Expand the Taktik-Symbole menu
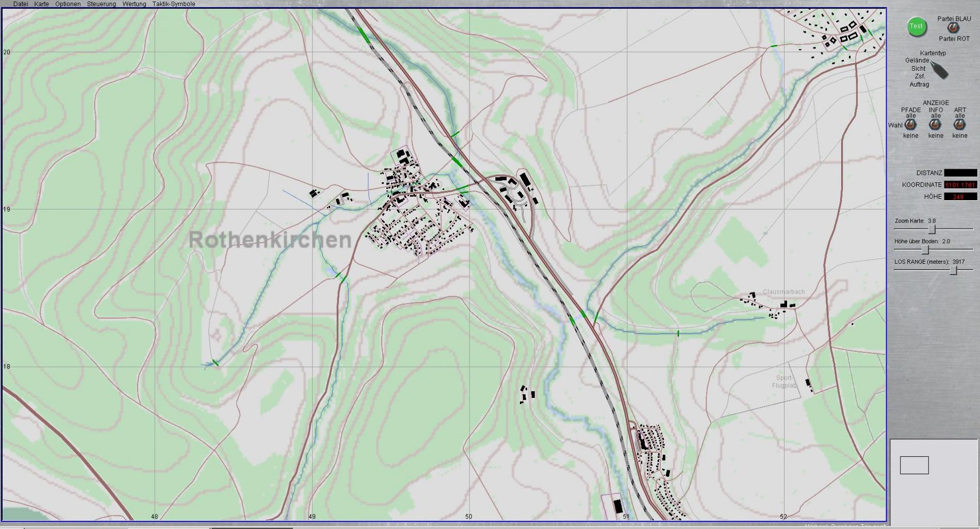 tap(173, 4)
